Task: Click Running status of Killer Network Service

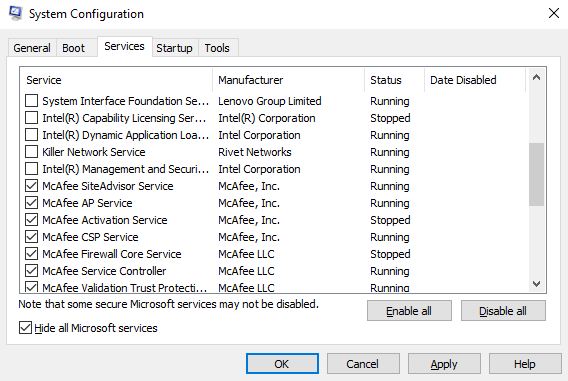Action: click(x=390, y=152)
